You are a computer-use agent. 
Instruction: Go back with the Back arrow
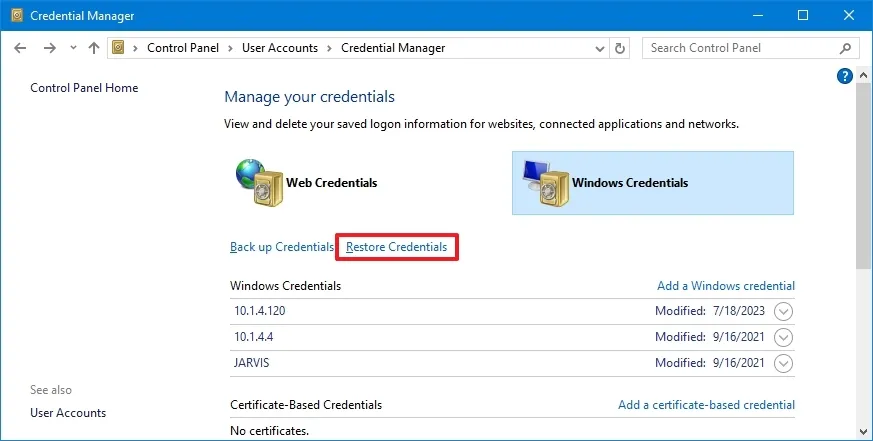coord(20,48)
